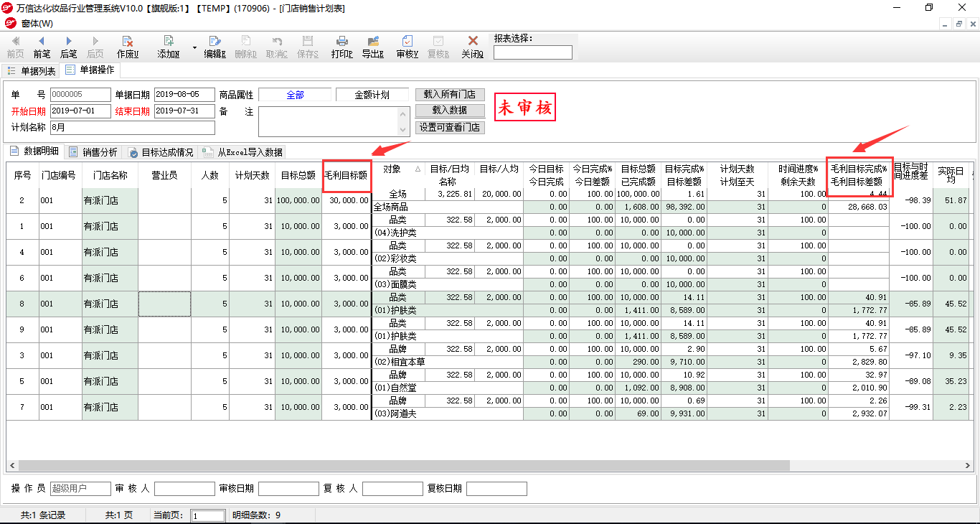Click the 目标总额 column header

click(298, 174)
